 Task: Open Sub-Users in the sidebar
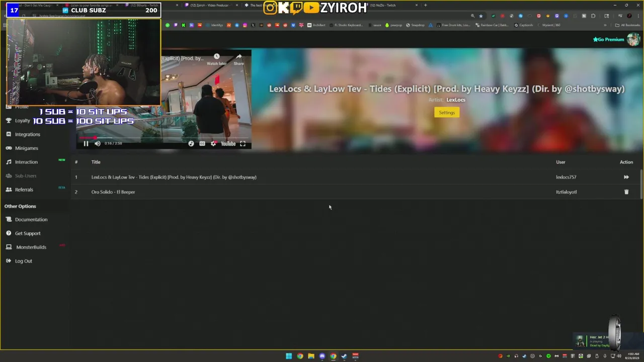(x=26, y=176)
